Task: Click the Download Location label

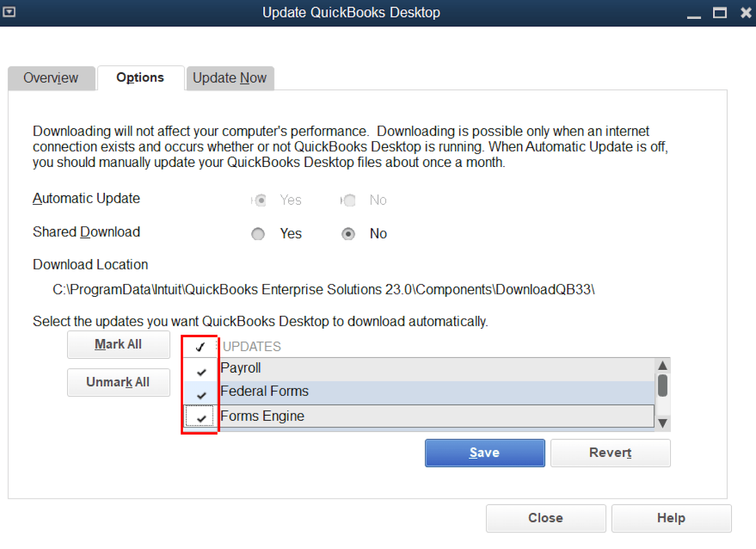Action: coord(91,264)
